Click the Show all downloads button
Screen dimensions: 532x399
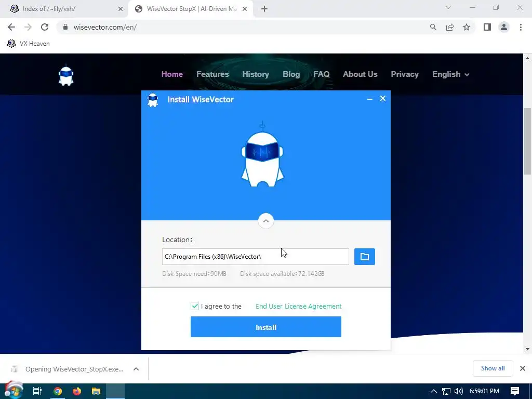point(493,368)
